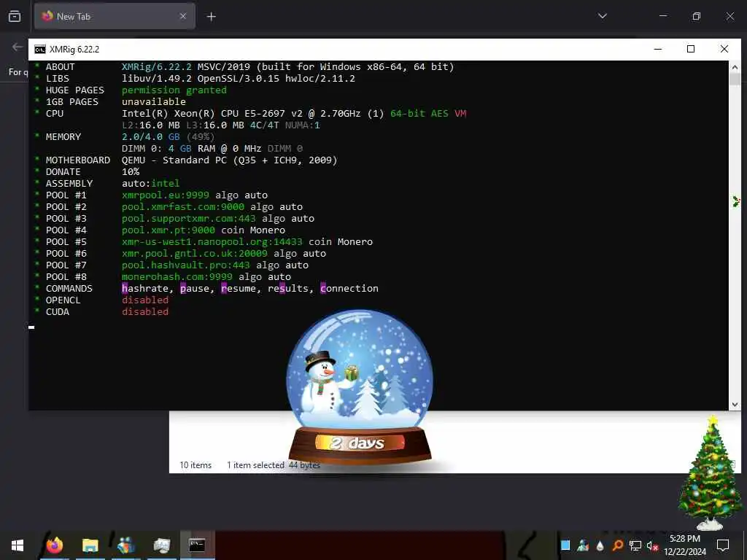The width and height of the screenshot is (747, 560).
Task: Click the 'auto:intel' assembly value
Action: [x=151, y=183]
